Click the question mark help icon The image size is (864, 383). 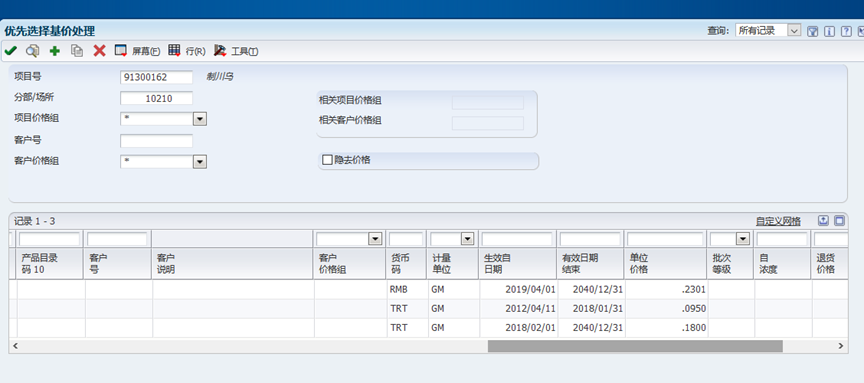pos(846,31)
